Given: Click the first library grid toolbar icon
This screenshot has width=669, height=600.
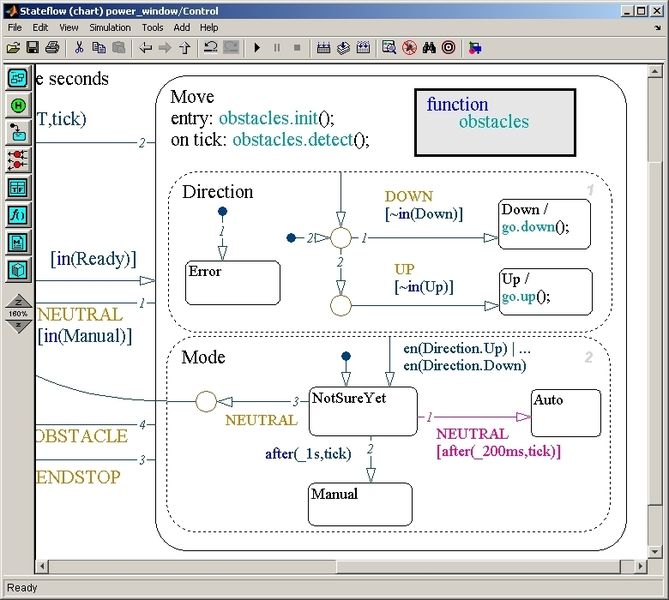Looking at the screenshot, I should tap(323, 47).
